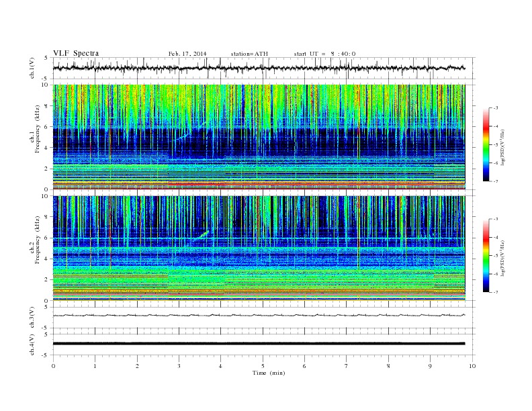Click the 'ch.4(V)' axis label
Viewport: 532px width, 411px height.
coord(32,345)
